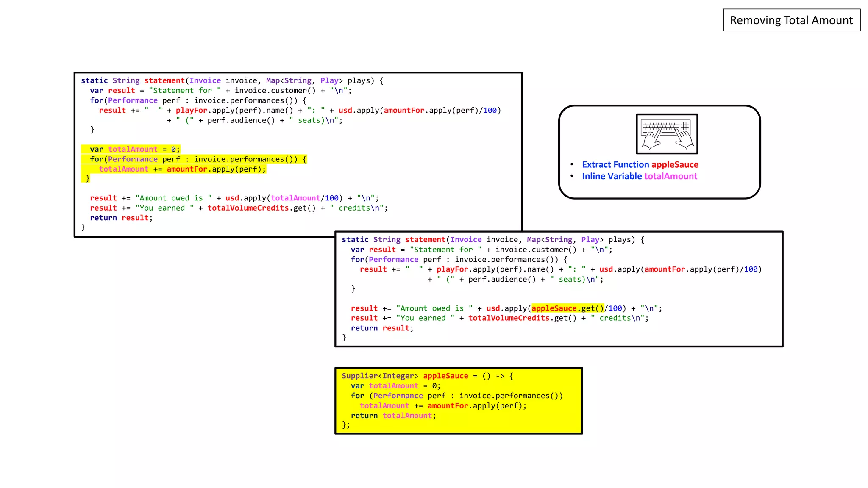Click 'usd.apply(amountFor' in lower code box
Viewport: 868px width, 488px height.
coord(642,269)
